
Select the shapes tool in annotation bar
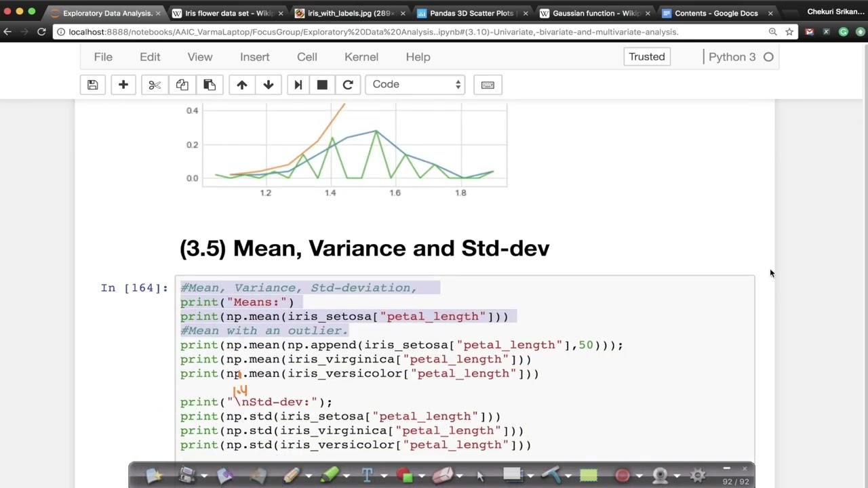tap(404, 476)
